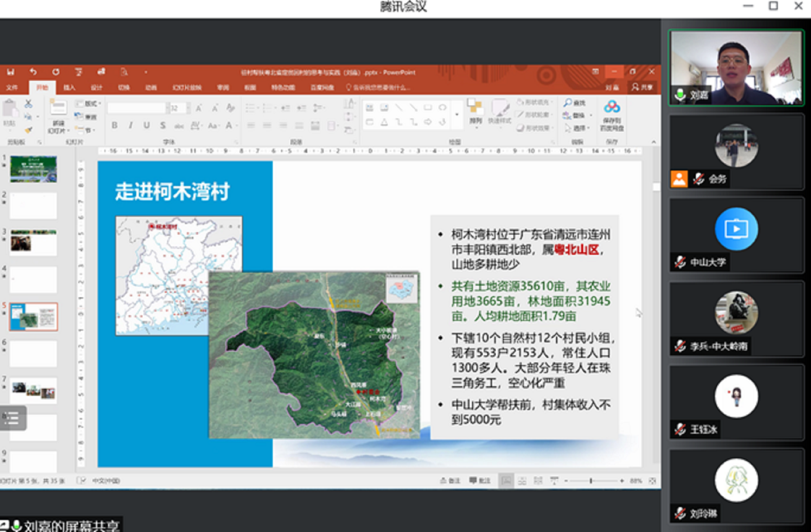The width and height of the screenshot is (811, 532).
Task: Switch to the 设计 ribbon tab
Action: (97, 88)
